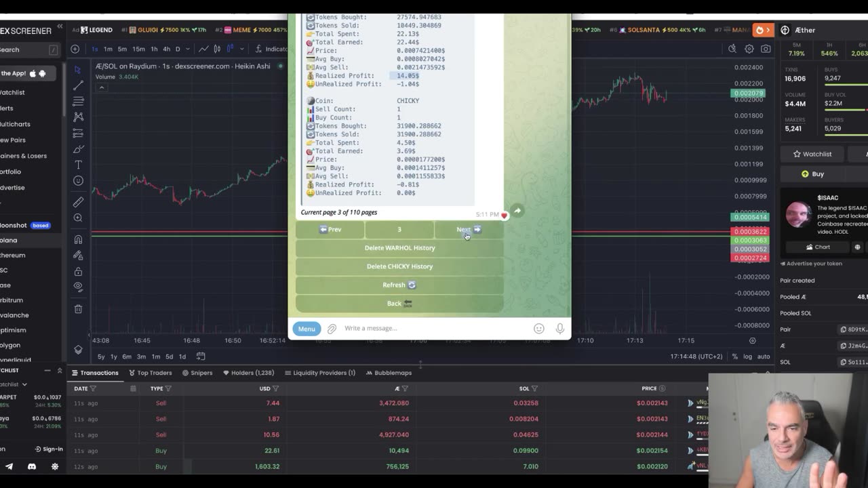Toggle percent scale on the chart

coord(735,357)
